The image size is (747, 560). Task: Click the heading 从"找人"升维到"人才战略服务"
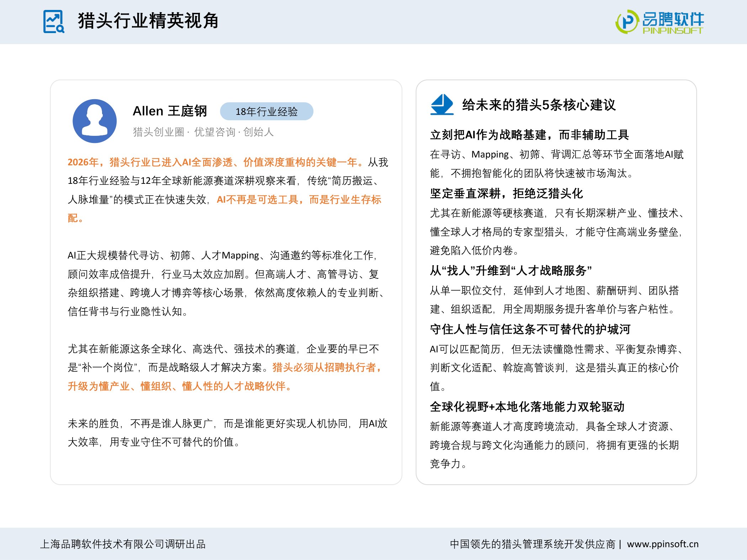[511, 271]
